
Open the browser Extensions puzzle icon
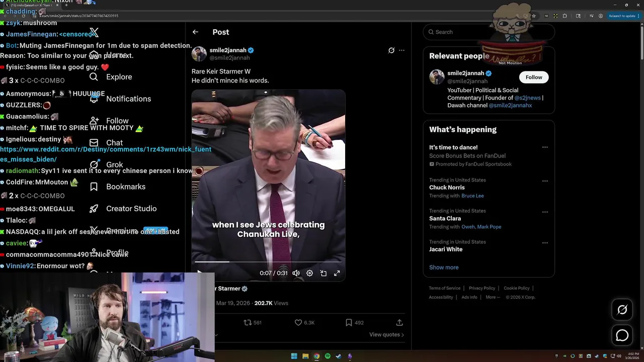click(x=565, y=16)
